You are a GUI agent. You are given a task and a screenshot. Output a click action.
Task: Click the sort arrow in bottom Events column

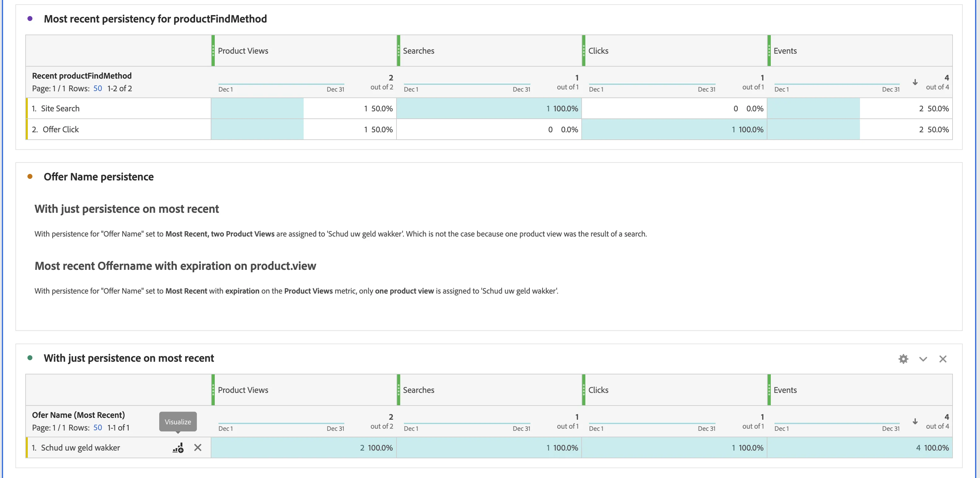tap(915, 421)
